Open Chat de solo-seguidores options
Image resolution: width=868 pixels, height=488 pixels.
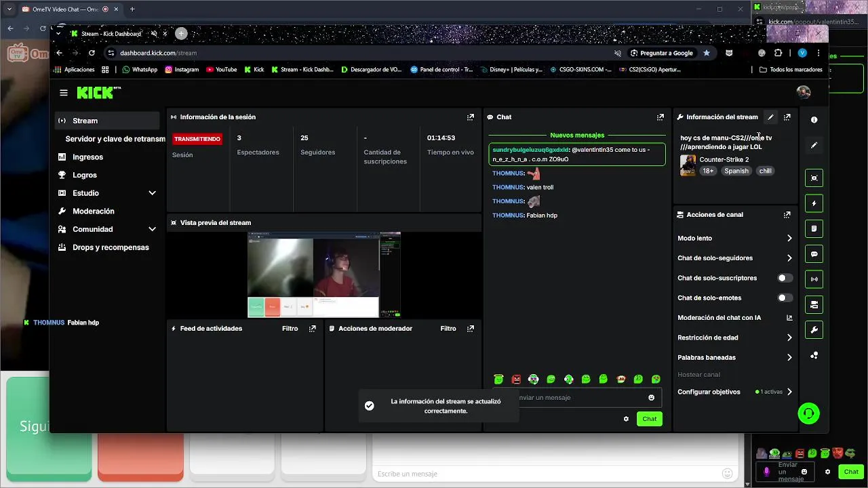(735, 258)
